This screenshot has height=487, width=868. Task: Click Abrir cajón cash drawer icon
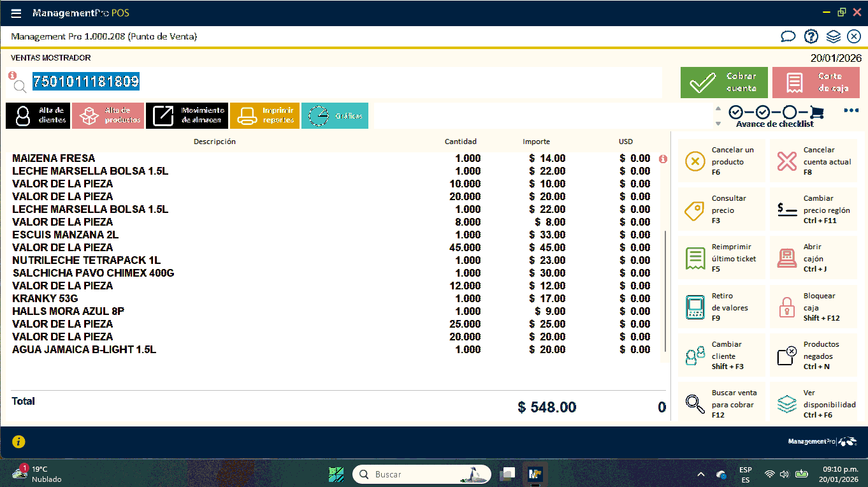tap(787, 258)
